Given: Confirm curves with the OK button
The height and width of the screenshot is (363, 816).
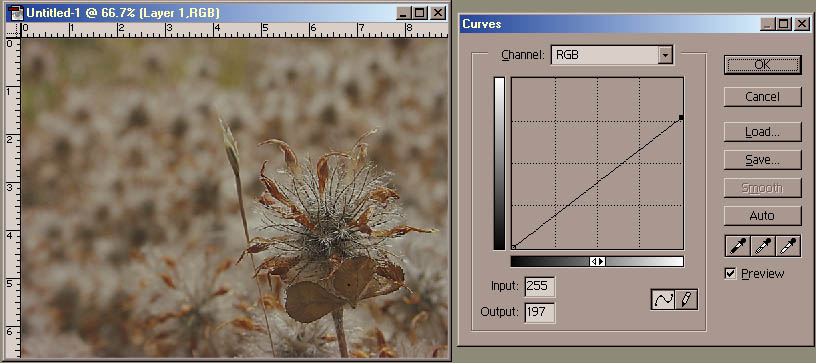Looking at the screenshot, I should click(x=762, y=65).
